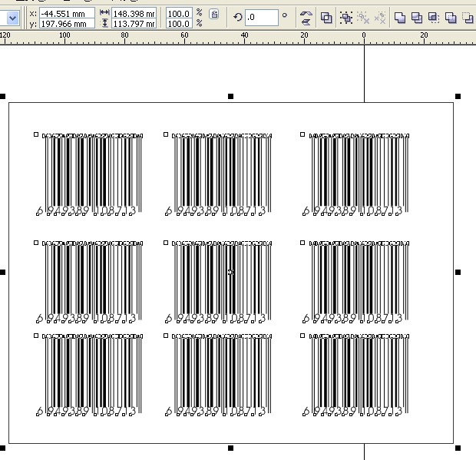Screen dimensions: 476x460
Task: Click the bottom-right corner selection handle
Action: (458, 447)
